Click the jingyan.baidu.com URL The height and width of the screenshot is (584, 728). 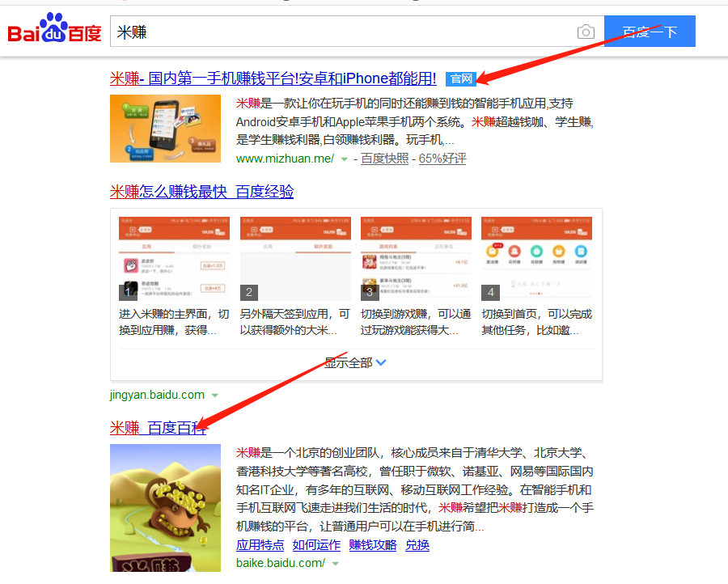[x=157, y=395]
